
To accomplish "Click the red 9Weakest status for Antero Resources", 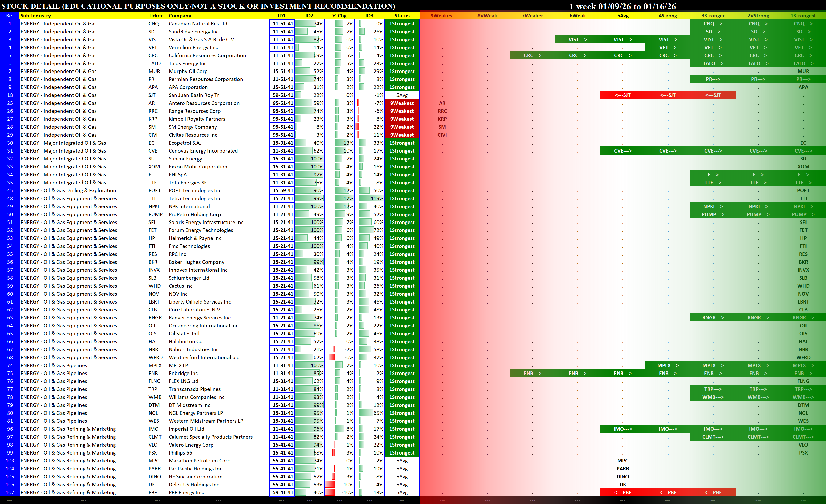I will click(x=402, y=103).
